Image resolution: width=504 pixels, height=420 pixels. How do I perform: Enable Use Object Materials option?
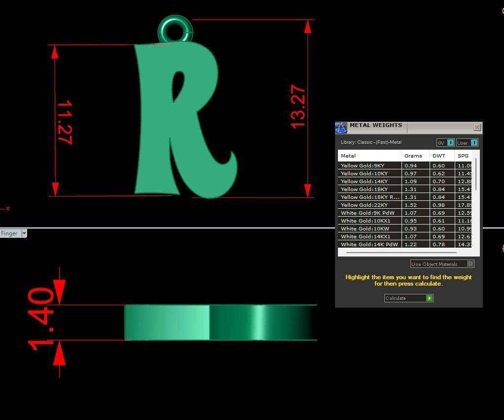pyautogui.click(x=442, y=264)
